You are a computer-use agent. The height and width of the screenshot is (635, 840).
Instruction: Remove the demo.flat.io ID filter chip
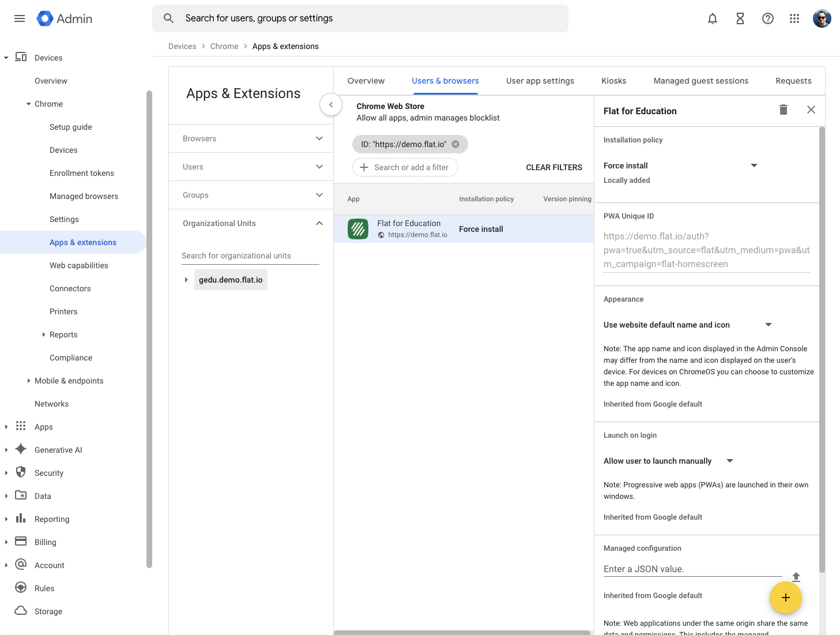(455, 144)
